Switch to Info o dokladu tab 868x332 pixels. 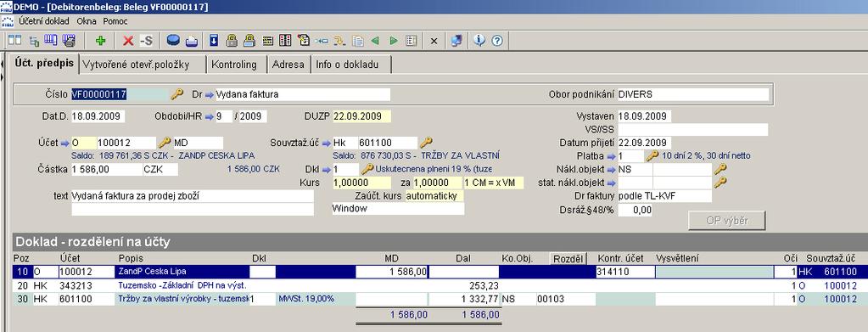351,65
